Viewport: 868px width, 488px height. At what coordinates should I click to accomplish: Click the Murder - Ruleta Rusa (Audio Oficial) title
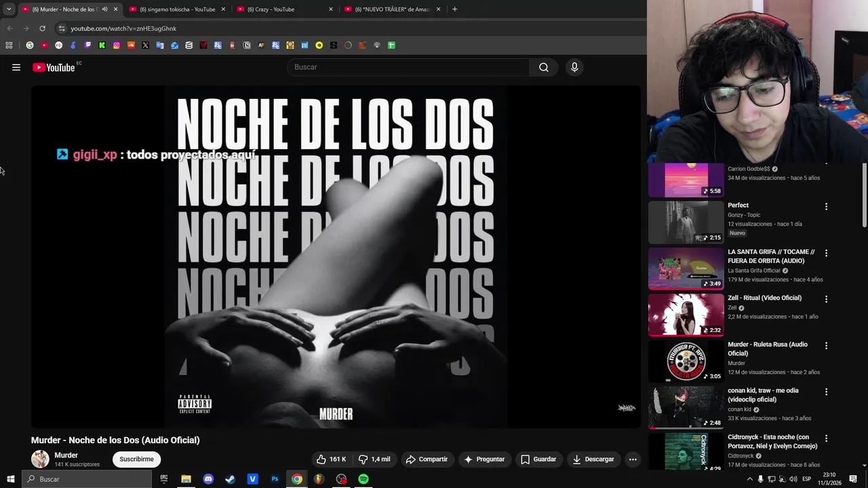click(x=768, y=349)
